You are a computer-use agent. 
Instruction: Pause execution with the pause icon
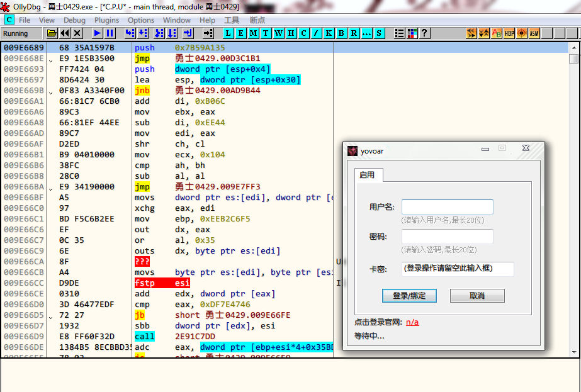(110, 33)
